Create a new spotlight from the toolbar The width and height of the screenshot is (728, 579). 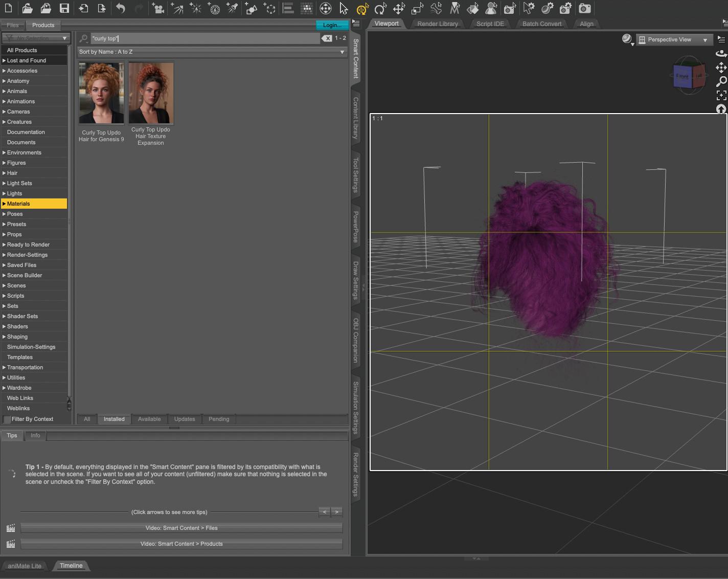coord(233,8)
